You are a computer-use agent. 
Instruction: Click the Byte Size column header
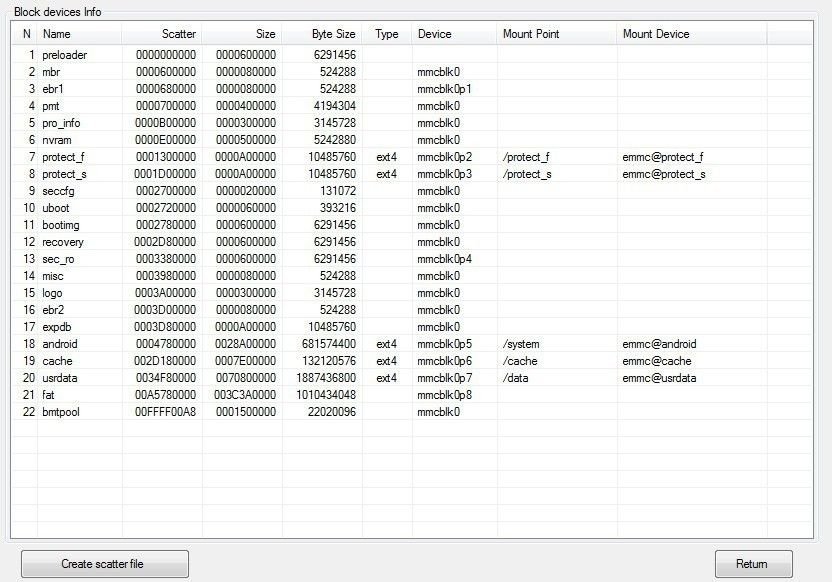point(322,34)
